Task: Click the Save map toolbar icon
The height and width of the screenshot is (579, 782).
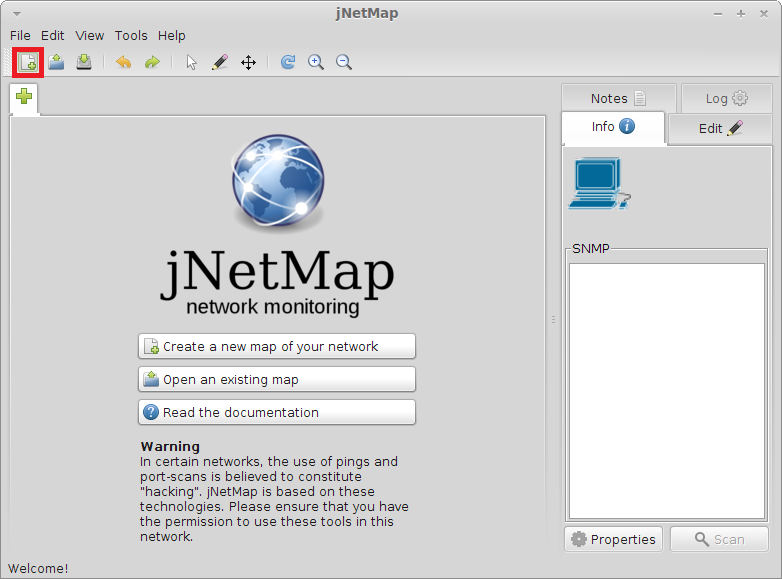Action: tap(84, 62)
